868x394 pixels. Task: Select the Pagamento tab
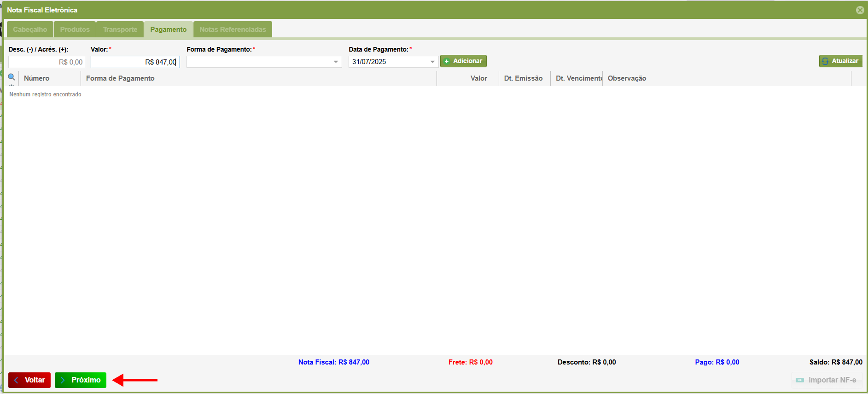[169, 29]
